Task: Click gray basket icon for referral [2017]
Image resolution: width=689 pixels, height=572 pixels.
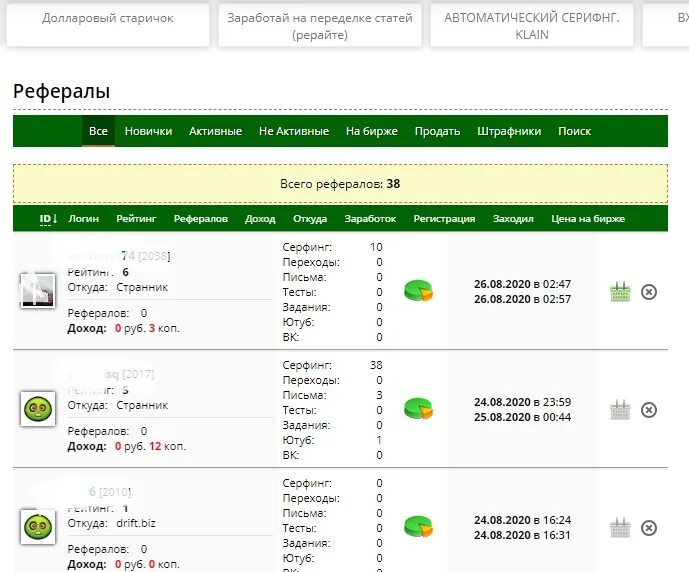Action: click(x=620, y=409)
